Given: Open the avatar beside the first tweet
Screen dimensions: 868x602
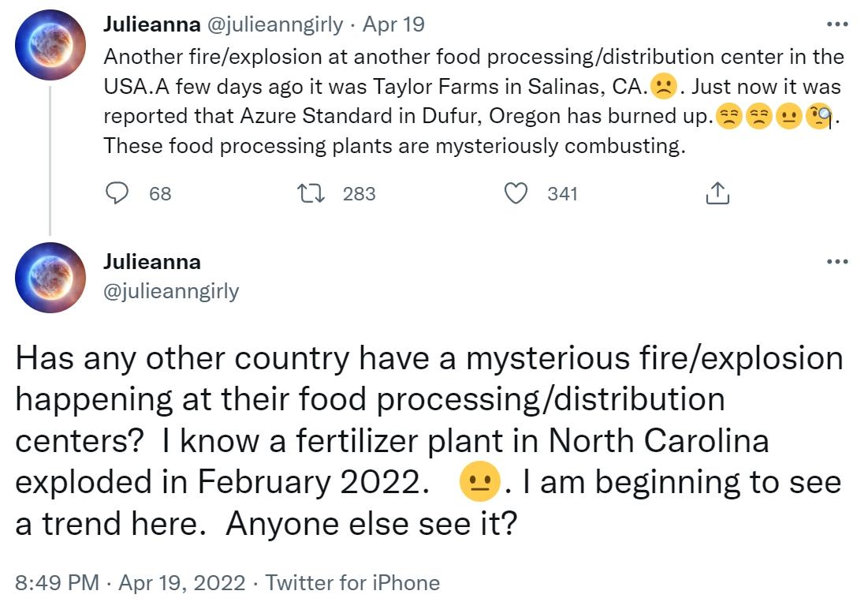Looking at the screenshot, I should 50,45.
